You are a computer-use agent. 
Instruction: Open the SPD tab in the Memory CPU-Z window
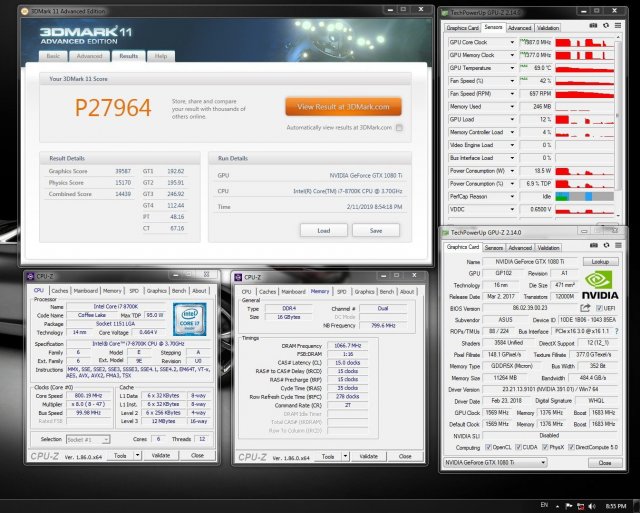(x=342, y=291)
